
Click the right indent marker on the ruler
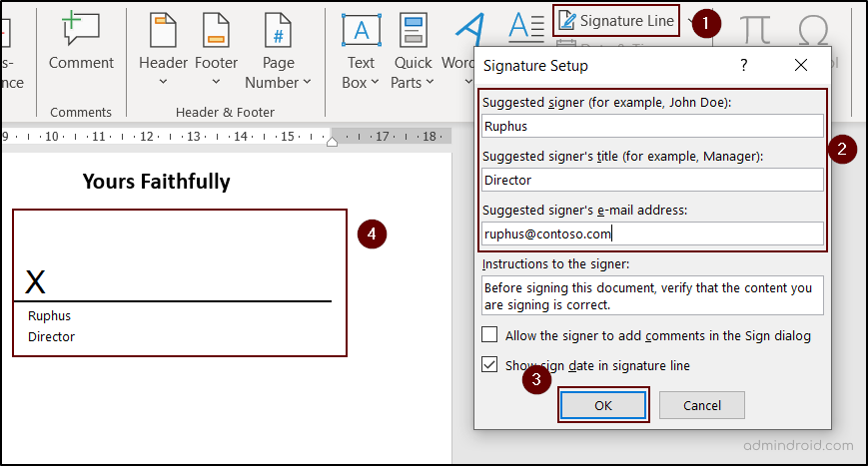tap(332, 142)
